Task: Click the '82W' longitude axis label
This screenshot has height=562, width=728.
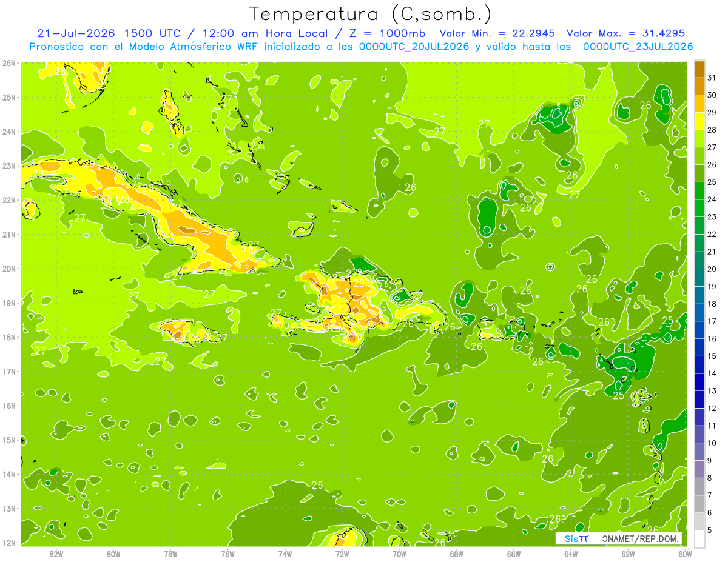Action: point(56,554)
